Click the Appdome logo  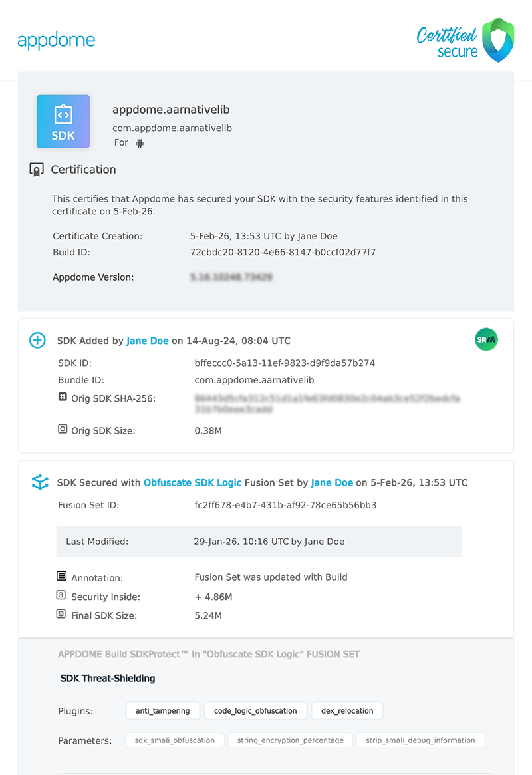coord(57,41)
